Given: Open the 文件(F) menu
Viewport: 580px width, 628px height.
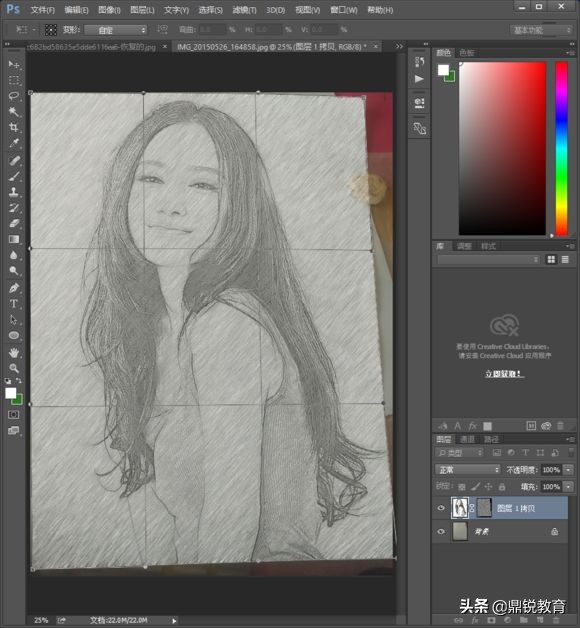Looking at the screenshot, I should 43,10.
